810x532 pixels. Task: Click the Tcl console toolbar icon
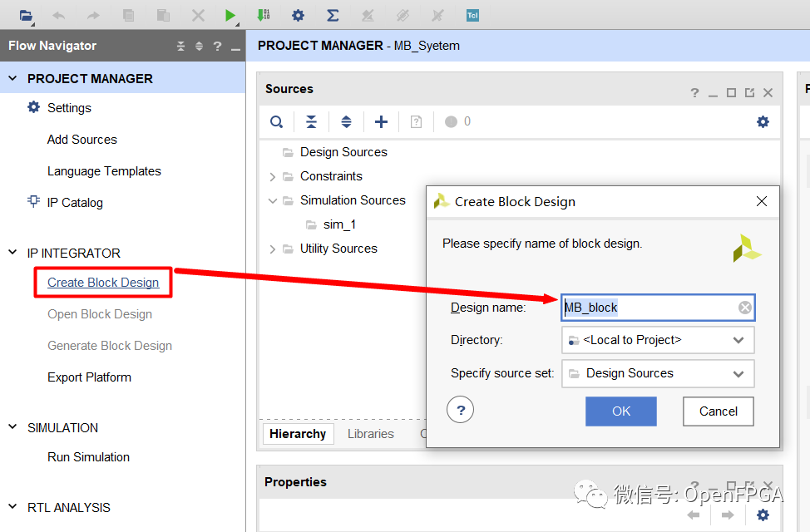click(x=472, y=16)
